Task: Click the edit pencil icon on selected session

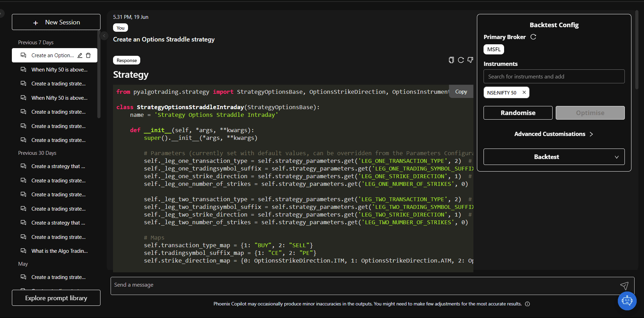Action: pyautogui.click(x=80, y=55)
